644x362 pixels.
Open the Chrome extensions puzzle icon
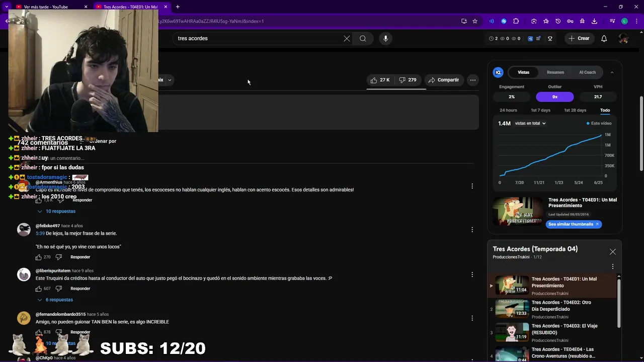[x=516, y=21]
